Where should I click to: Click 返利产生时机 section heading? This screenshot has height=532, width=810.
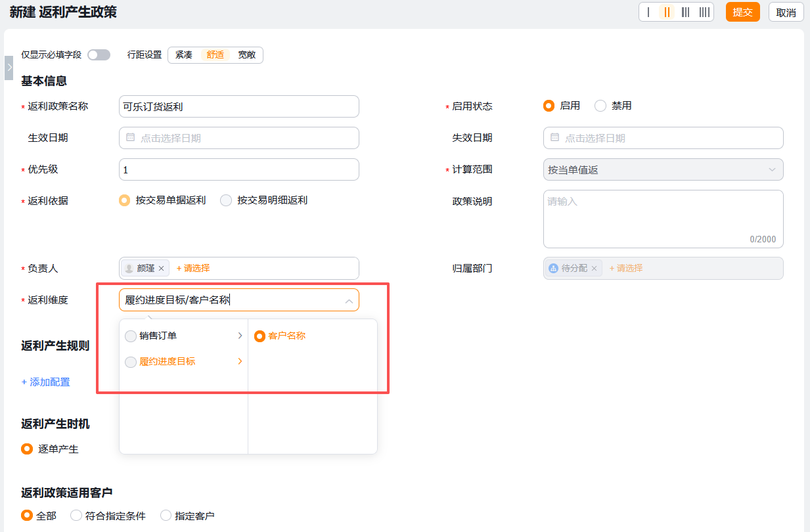pos(55,424)
